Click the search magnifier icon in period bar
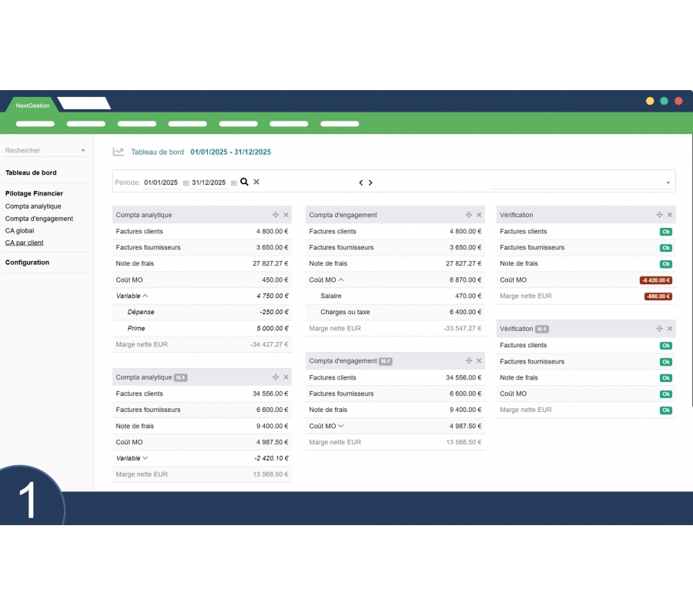Screen dimensions: 693x616 [244, 182]
